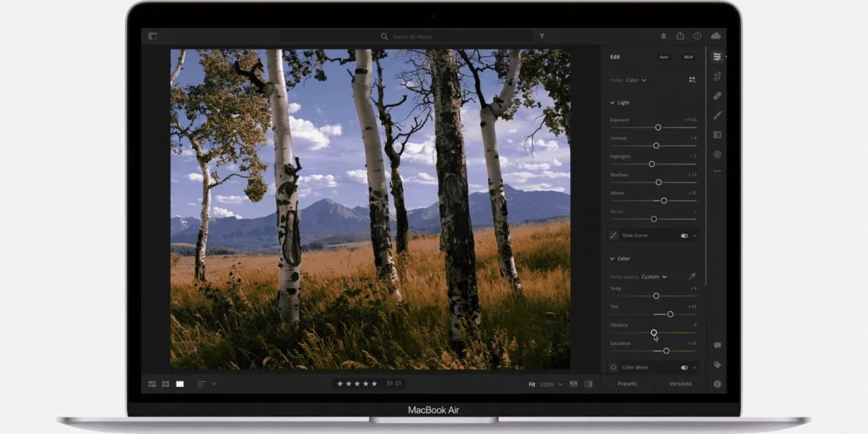Click the Search All Photos field

407,37
